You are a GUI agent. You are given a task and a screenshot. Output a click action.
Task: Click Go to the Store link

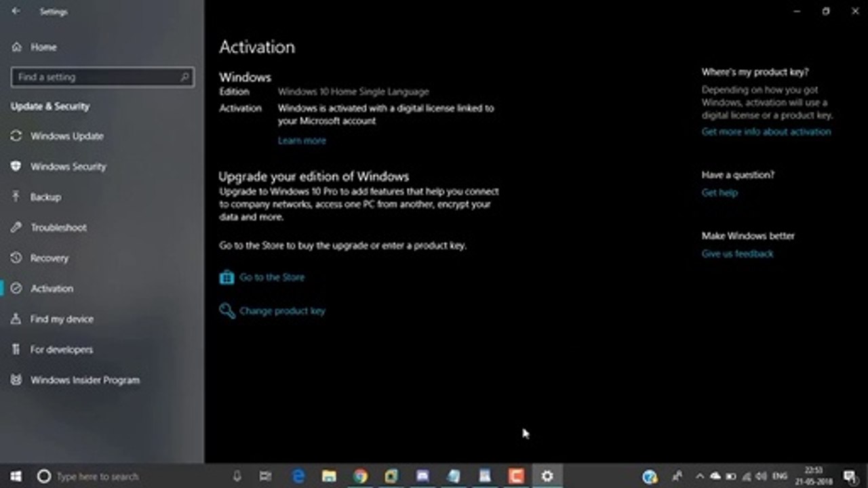click(271, 277)
